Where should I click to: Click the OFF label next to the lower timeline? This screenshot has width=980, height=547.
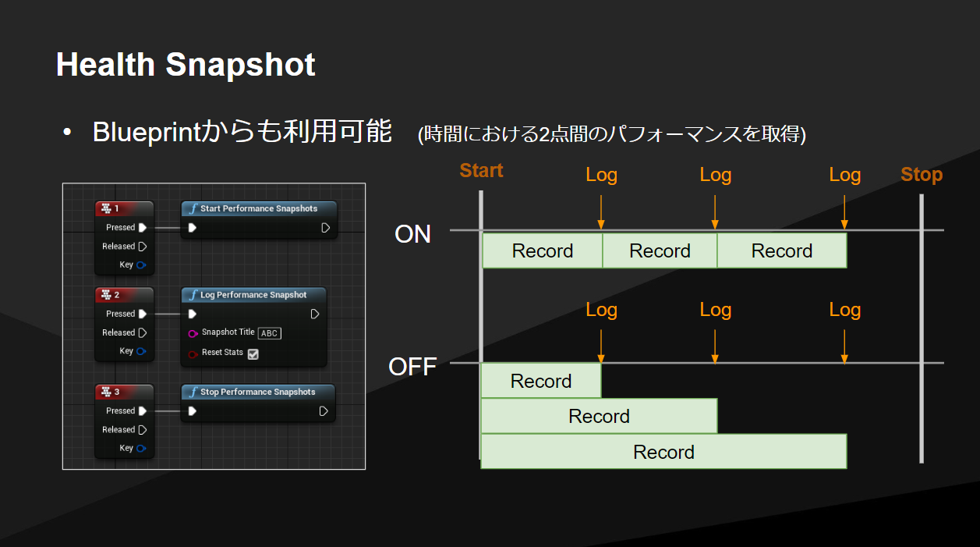coord(412,366)
